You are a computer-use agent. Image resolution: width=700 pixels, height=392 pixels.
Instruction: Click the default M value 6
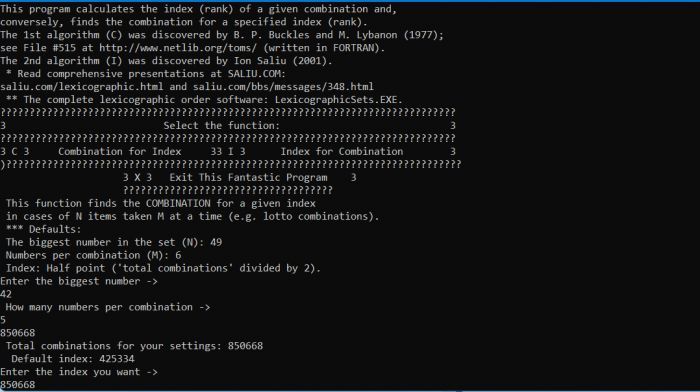tap(178, 255)
